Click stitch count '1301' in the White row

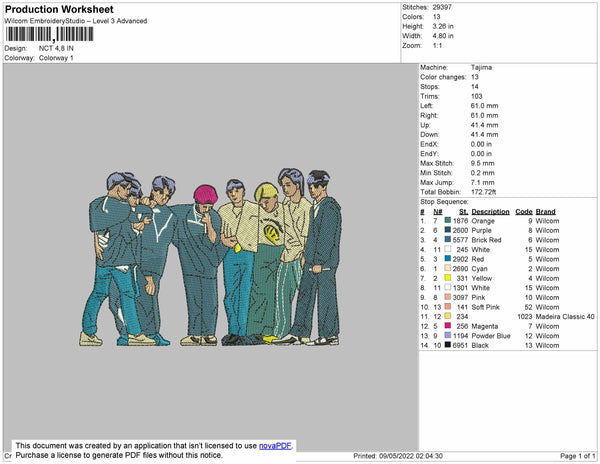click(460, 288)
